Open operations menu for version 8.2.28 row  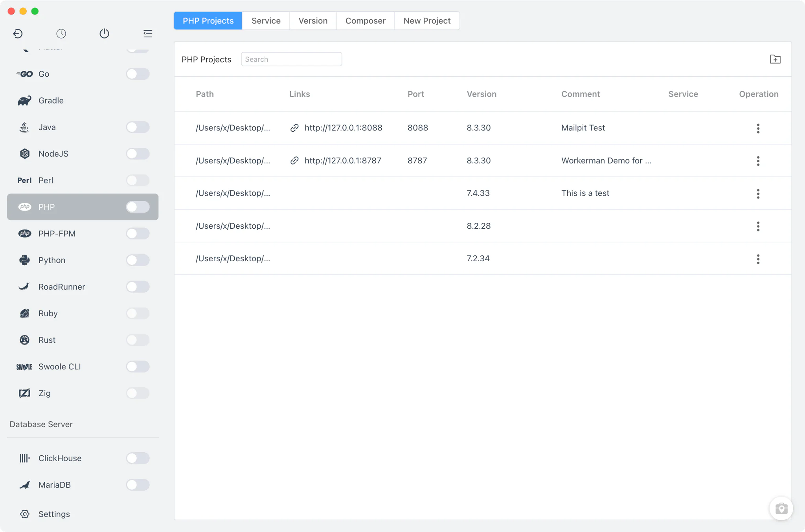[x=758, y=226]
